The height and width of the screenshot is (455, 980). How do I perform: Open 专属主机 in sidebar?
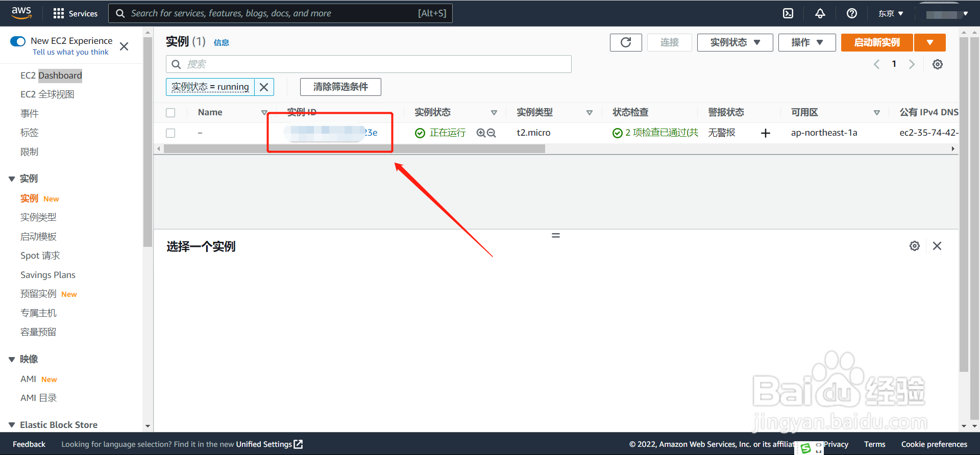(x=38, y=313)
